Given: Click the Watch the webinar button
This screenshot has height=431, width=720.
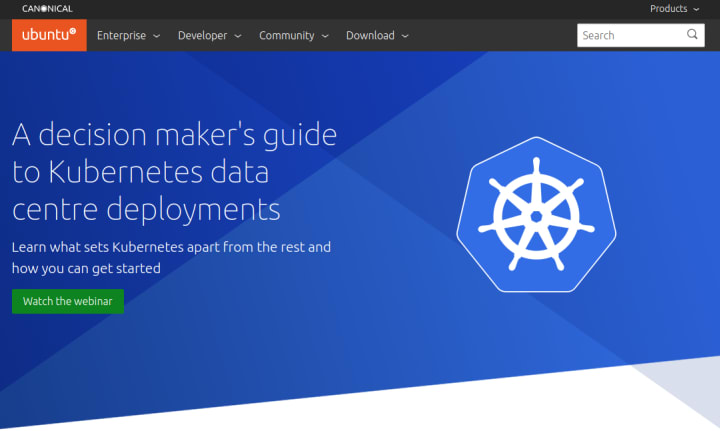Looking at the screenshot, I should pyautogui.click(x=68, y=301).
